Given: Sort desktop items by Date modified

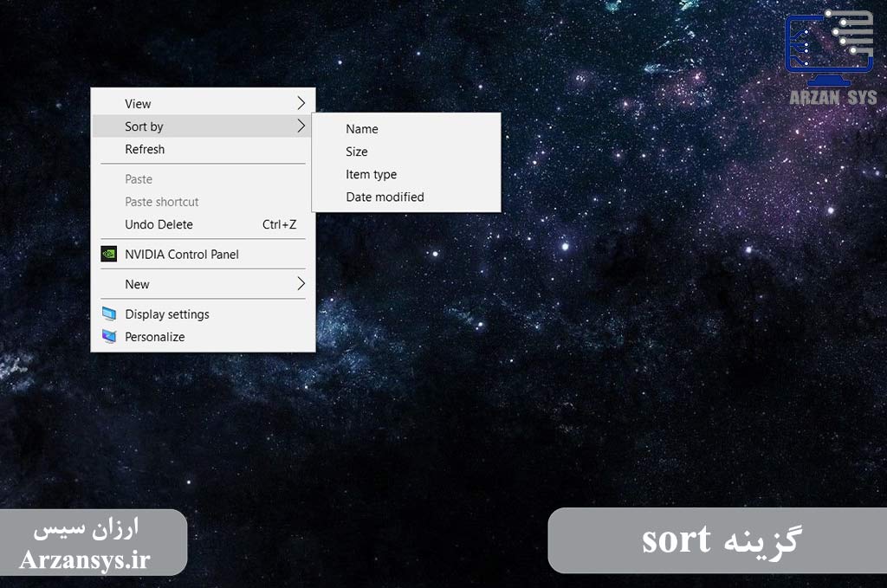Looking at the screenshot, I should 406,197.
